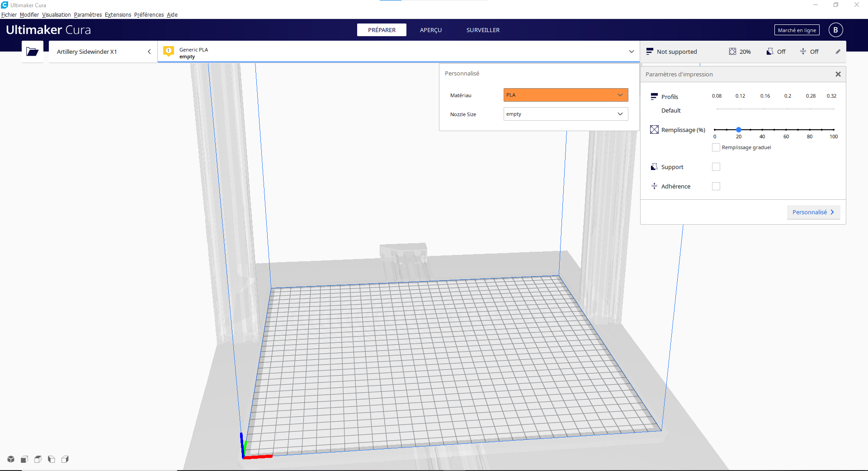Open the Extensions menu
The height and width of the screenshot is (471, 868).
[118, 15]
